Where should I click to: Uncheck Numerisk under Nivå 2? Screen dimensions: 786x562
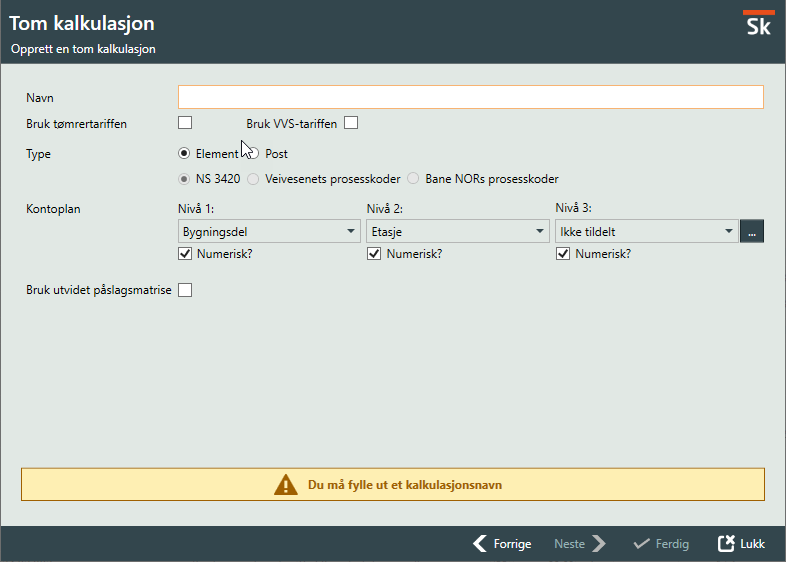[x=374, y=254]
